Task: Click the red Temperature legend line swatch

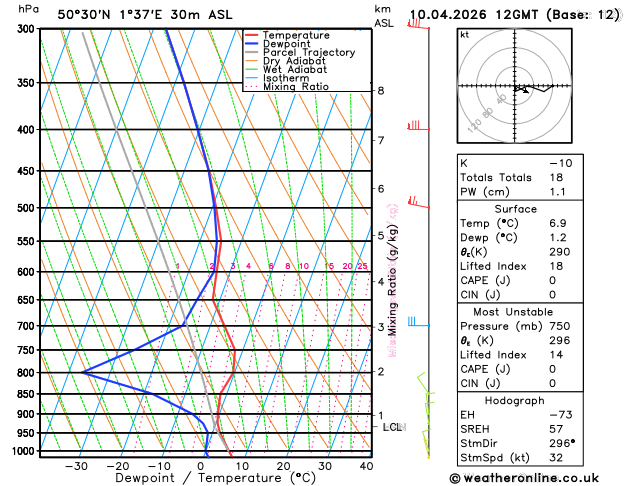Action: (x=252, y=35)
